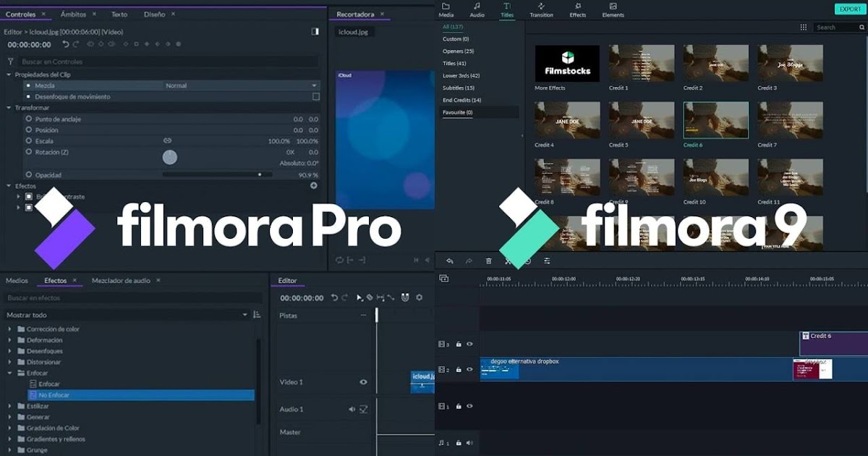868x456 pixels.
Task: Click the add effect plus icon in Efectos row
Action: tap(314, 185)
